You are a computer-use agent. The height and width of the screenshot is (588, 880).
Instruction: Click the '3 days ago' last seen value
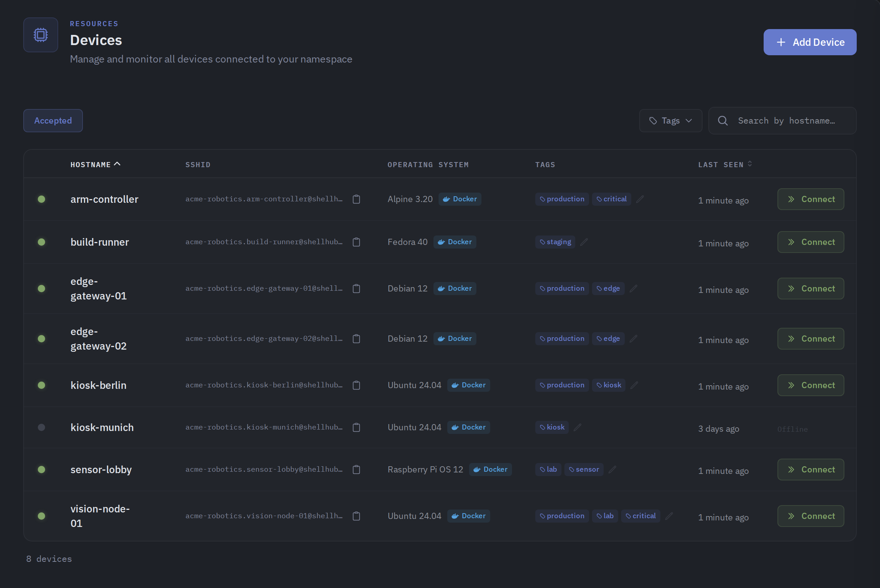tap(718, 428)
